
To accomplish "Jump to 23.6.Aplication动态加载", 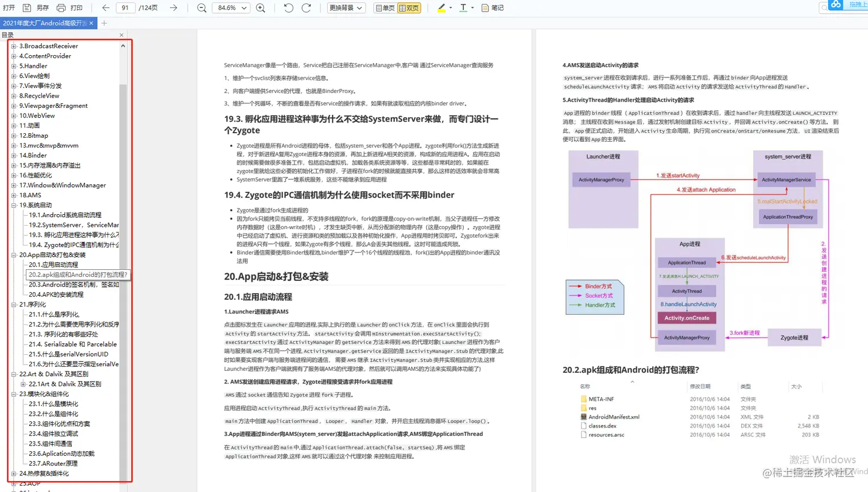I will (61, 454).
